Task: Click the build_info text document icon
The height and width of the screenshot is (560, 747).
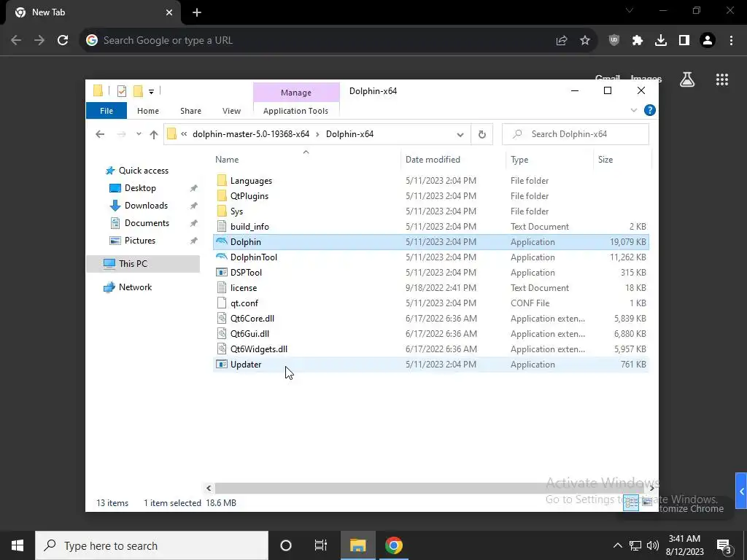Action: pyautogui.click(x=222, y=226)
